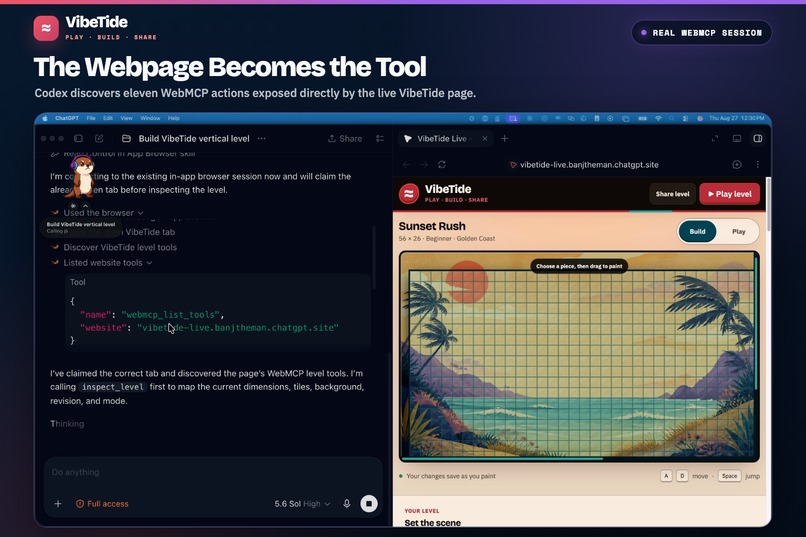Open Spotlight search icon in the menu bar

[x=671, y=118]
